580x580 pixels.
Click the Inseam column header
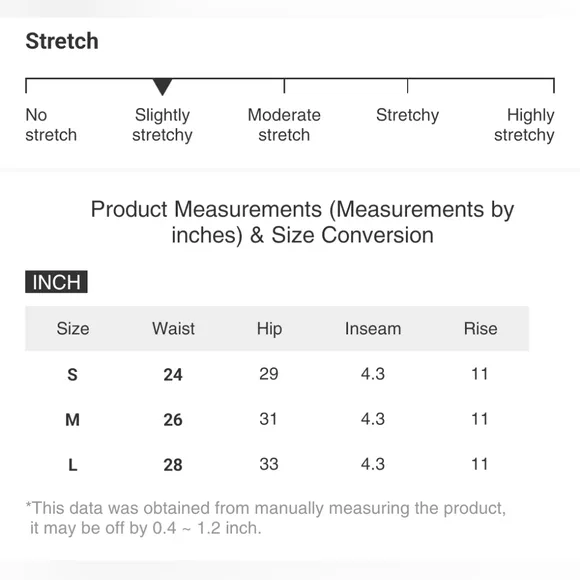373,328
